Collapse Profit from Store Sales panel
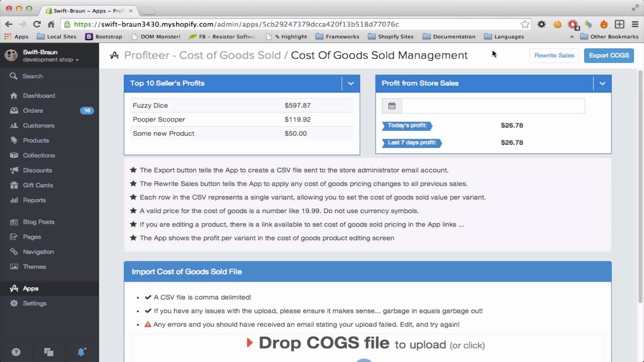 point(602,83)
